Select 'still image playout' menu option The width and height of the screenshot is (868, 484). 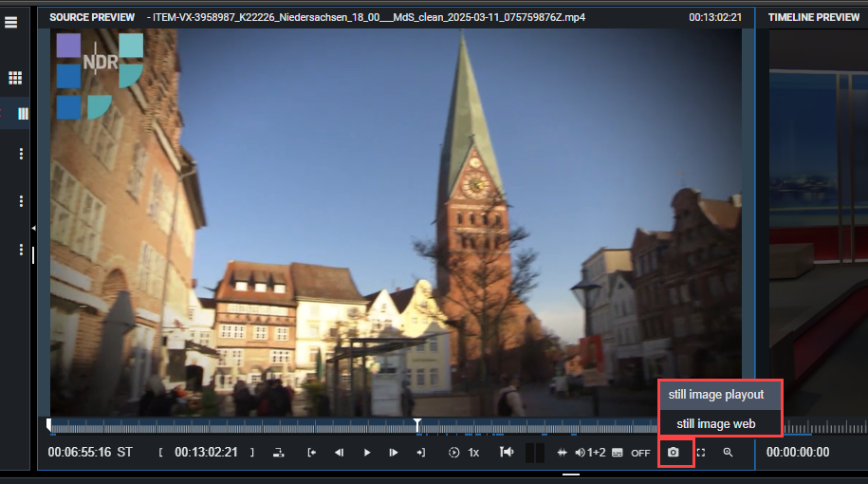(715, 394)
